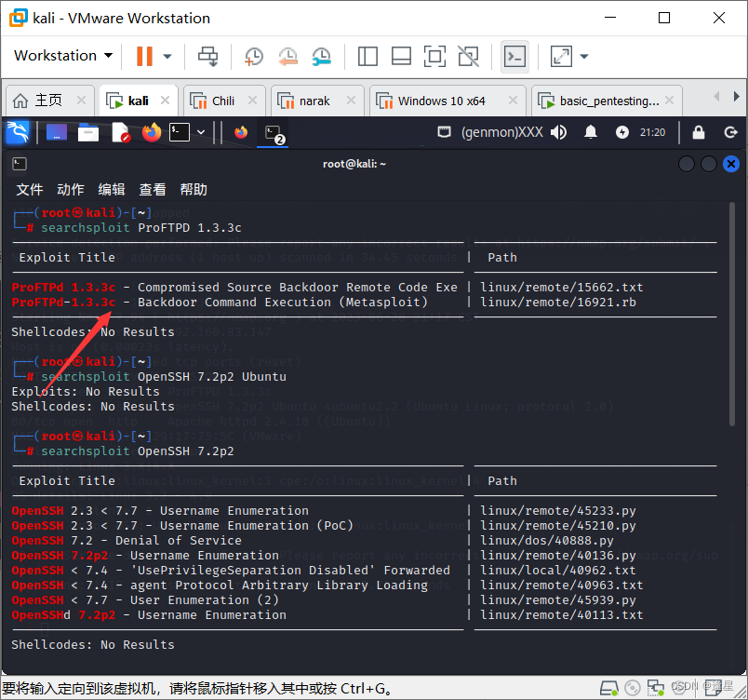748x700 pixels.
Task: Click the 21:20 clock in the panel
Action: click(x=652, y=132)
